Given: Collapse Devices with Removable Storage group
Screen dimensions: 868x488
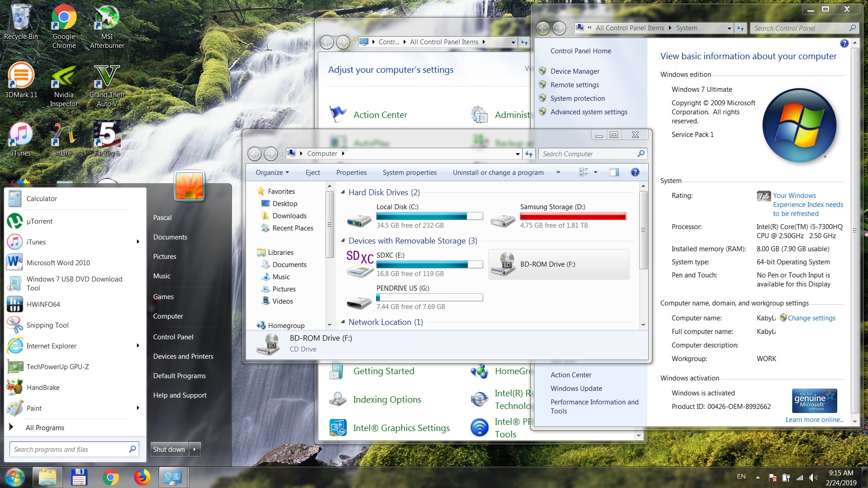Looking at the screenshot, I should [x=343, y=240].
